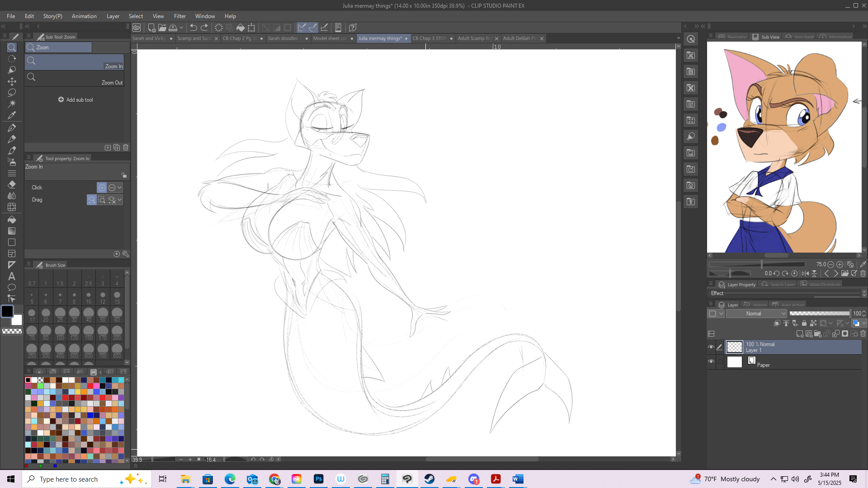
Task: Expand the Click options dropdown
Action: (120, 188)
